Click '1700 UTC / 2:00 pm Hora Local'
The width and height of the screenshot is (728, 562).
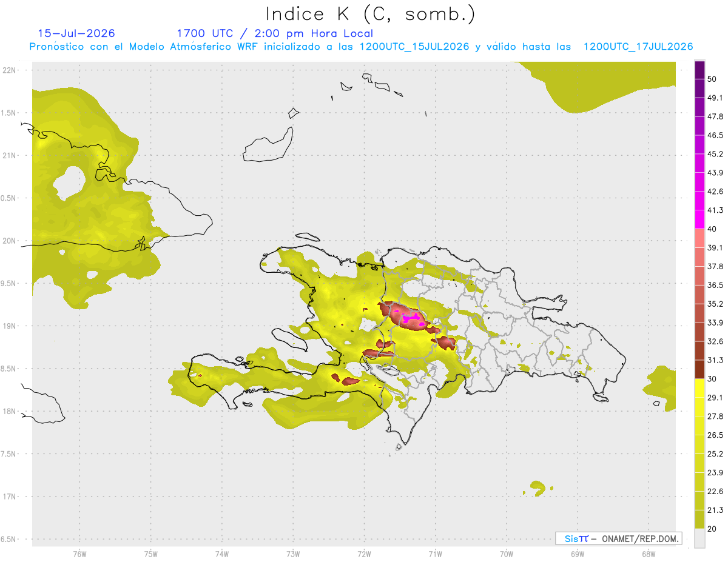275,33
